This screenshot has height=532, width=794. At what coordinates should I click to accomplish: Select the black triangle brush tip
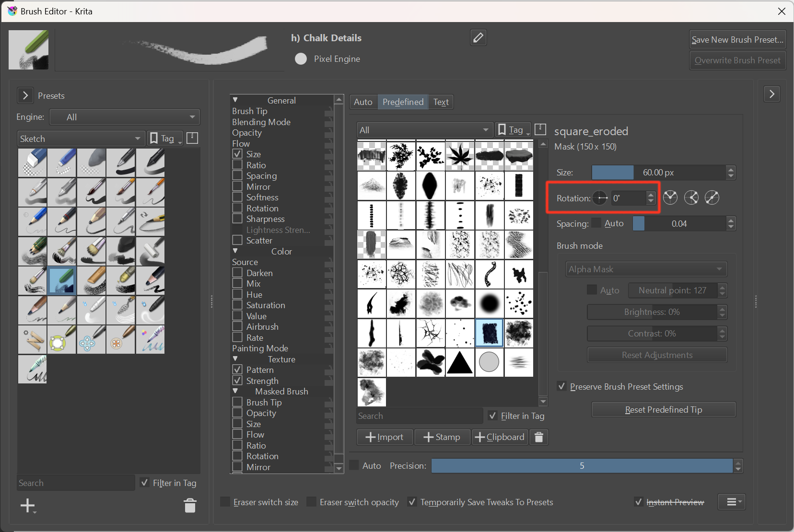point(460,362)
